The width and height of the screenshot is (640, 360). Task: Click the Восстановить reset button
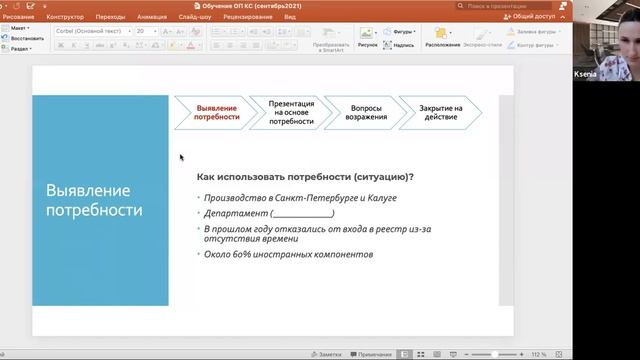[x=23, y=38]
